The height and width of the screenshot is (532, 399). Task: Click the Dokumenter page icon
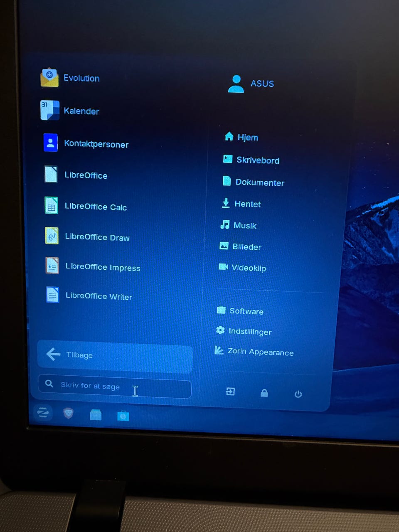tap(227, 181)
